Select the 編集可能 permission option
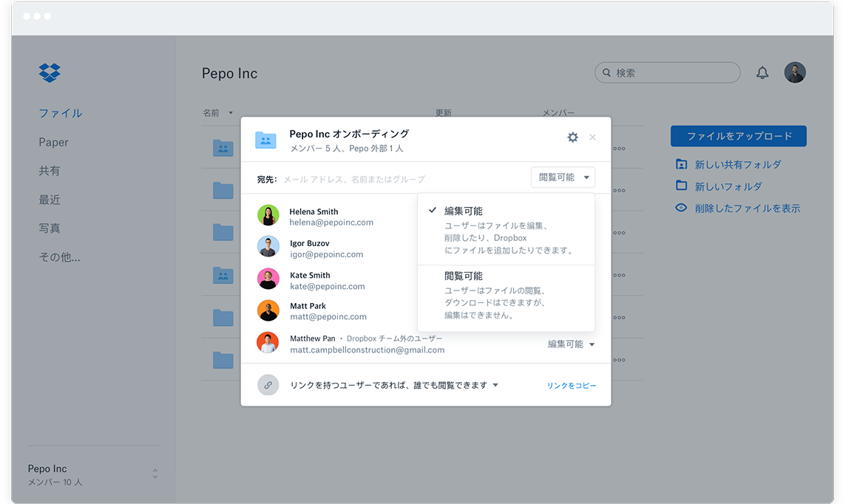 click(462, 211)
